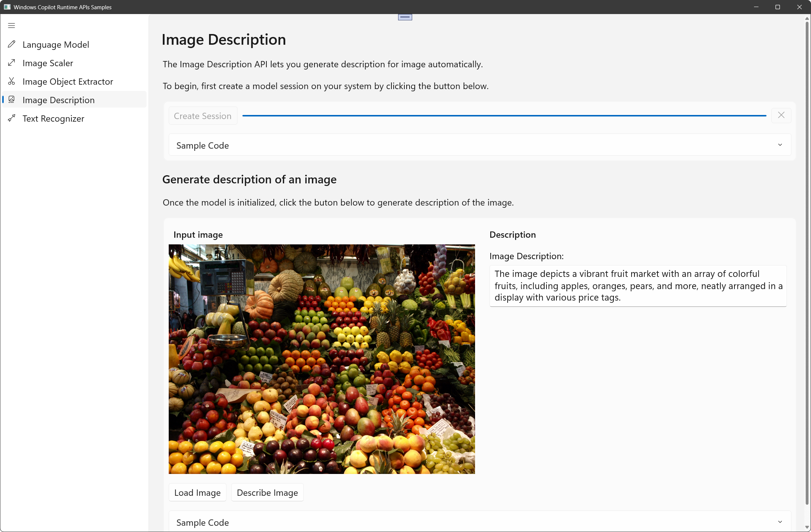The height and width of the screenshot is (532, 811).
Task: Toggle the hamburger navigation menu
Action: pos(11,26)
